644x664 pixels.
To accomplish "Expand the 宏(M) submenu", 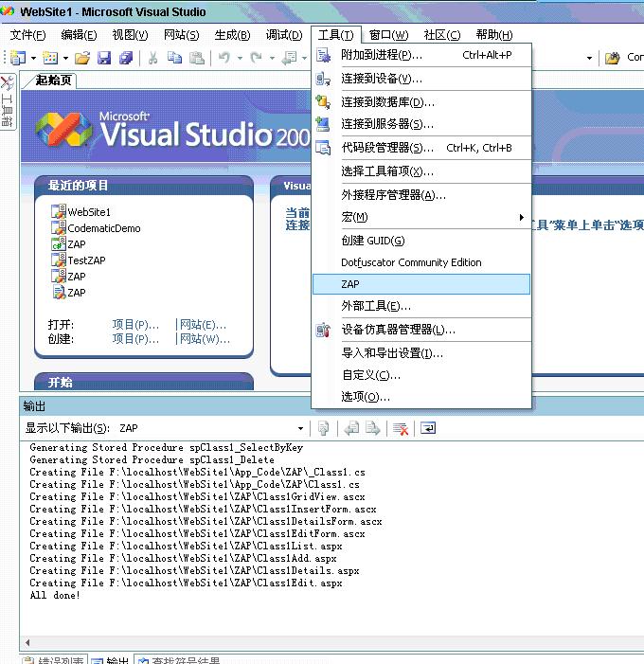I will (421, 217).
